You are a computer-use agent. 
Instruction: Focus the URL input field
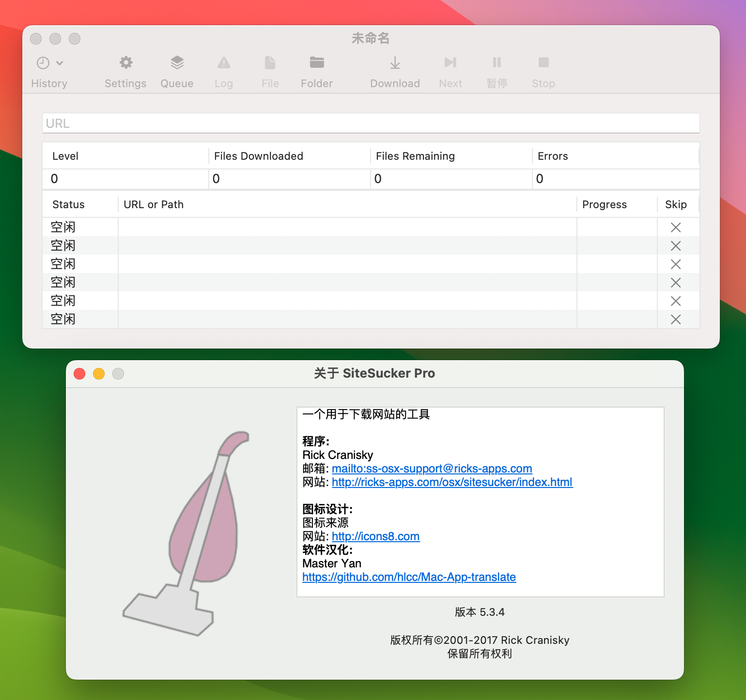point(371,123)
